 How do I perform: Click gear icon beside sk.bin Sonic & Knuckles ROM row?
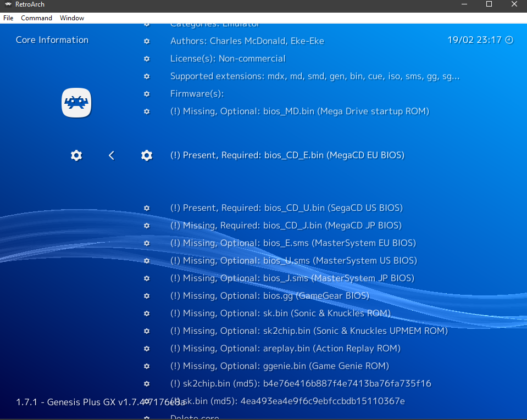pyautogui.click(x=147, y=313)
